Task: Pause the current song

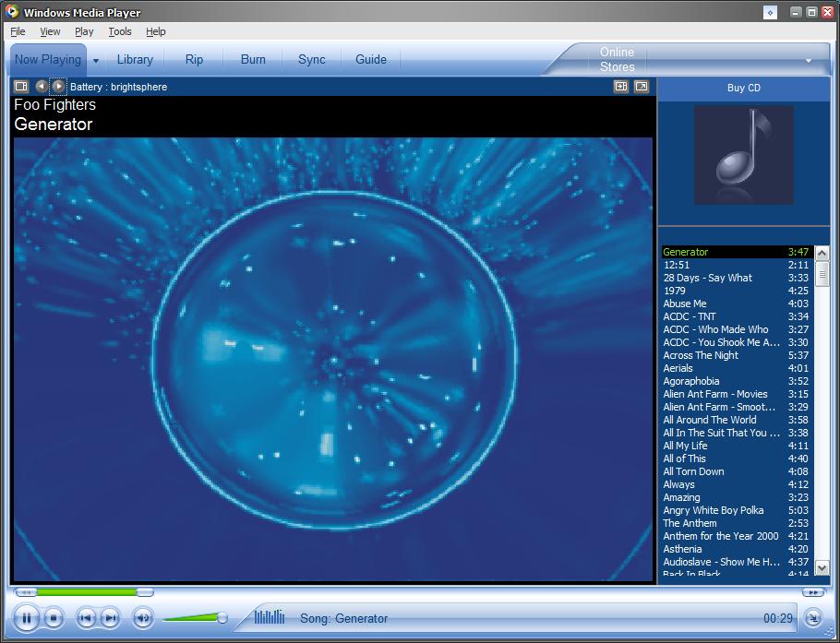Action: [x=26, y=618]
